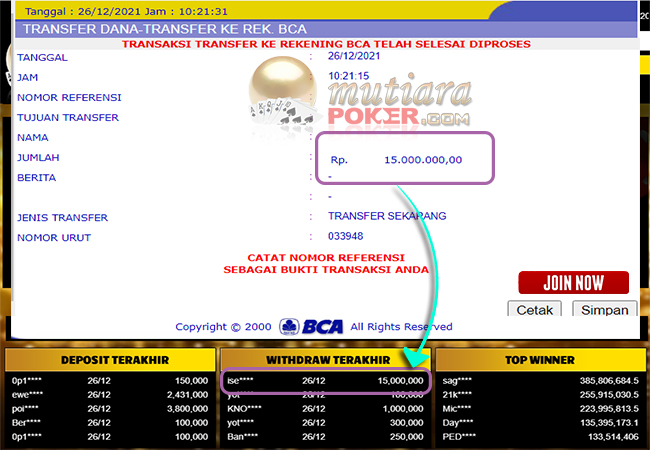This screenshot has height=450, width=650.
Task: Select the NOMOR REFERENSI label
Action: click(69, 97)
